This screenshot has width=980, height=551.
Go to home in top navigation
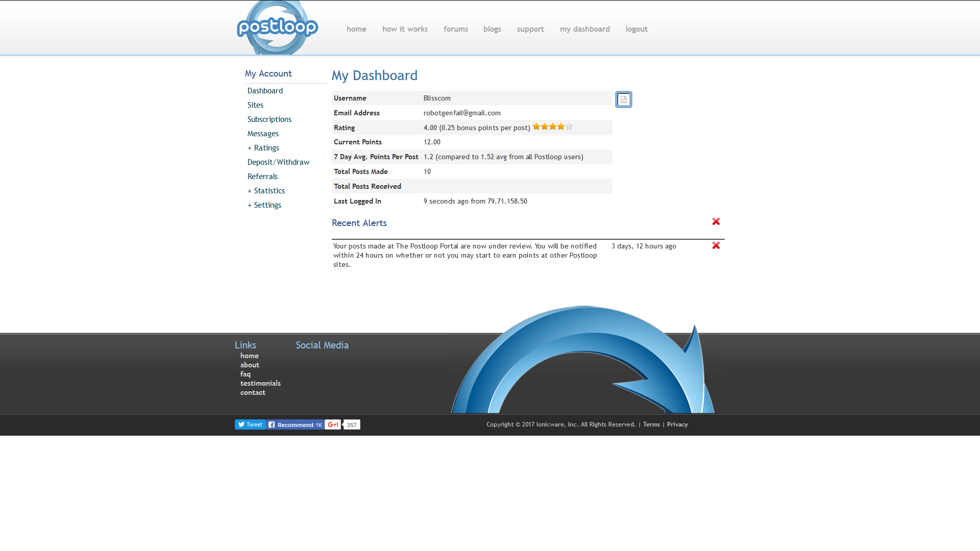(356, 29)
